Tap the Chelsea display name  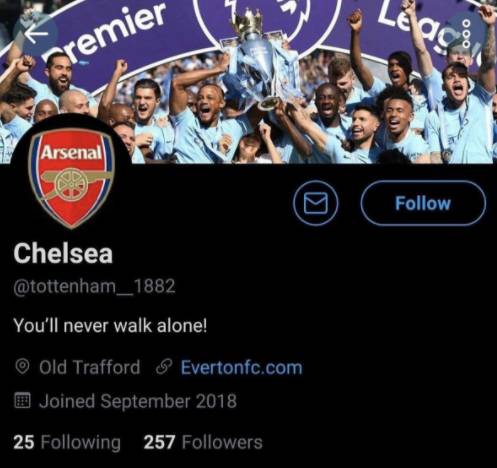pos(63,253)
